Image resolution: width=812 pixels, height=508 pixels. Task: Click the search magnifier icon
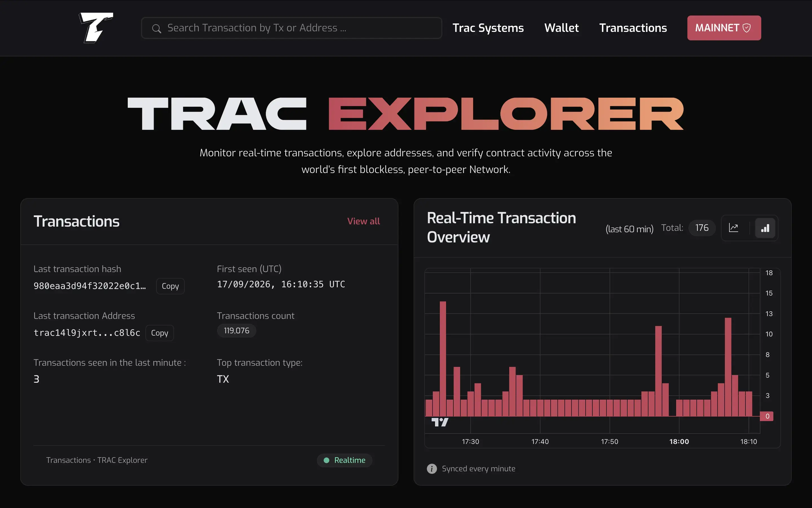pos(156,29)
